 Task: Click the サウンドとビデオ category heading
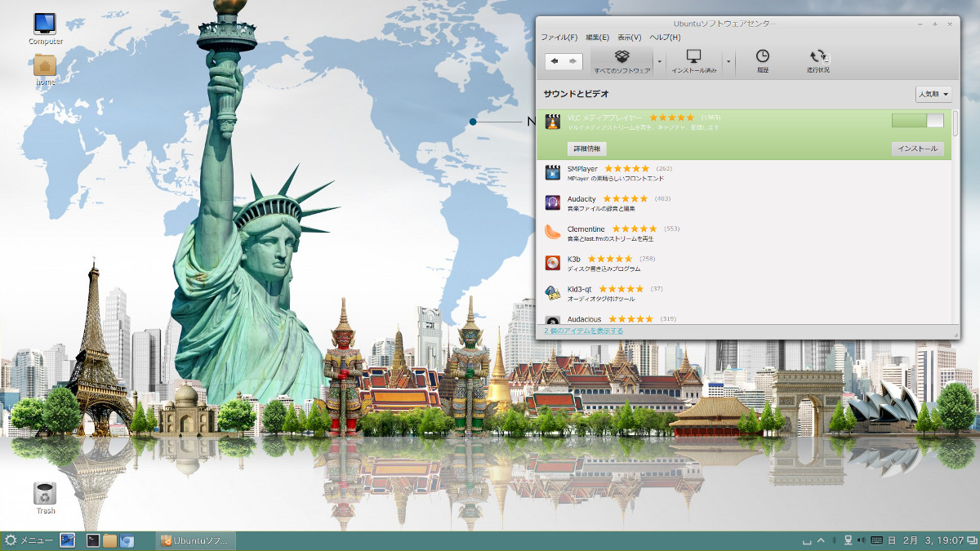[x=577, y=94]
